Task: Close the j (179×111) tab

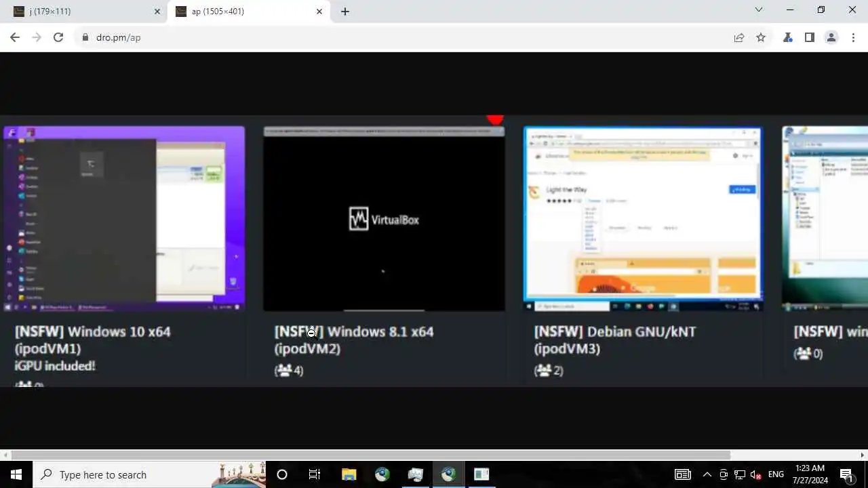Action: (x=157, y=12)
